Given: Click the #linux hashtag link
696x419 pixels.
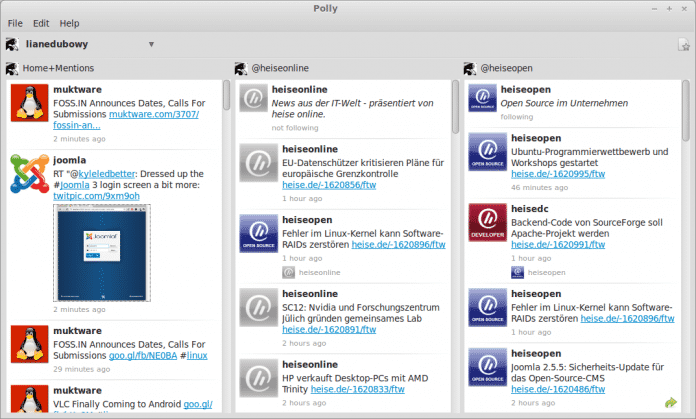Looking at the screenshot, I should (x=197, y=355).
